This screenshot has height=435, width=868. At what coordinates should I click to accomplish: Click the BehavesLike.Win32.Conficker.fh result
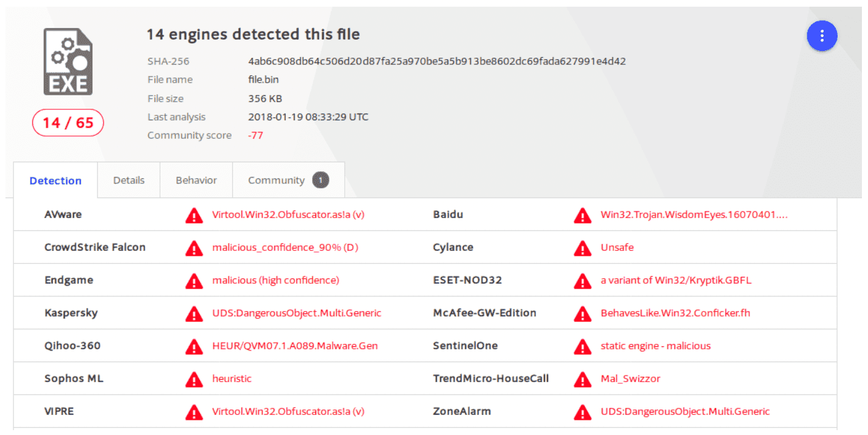(x=675, y=313)
